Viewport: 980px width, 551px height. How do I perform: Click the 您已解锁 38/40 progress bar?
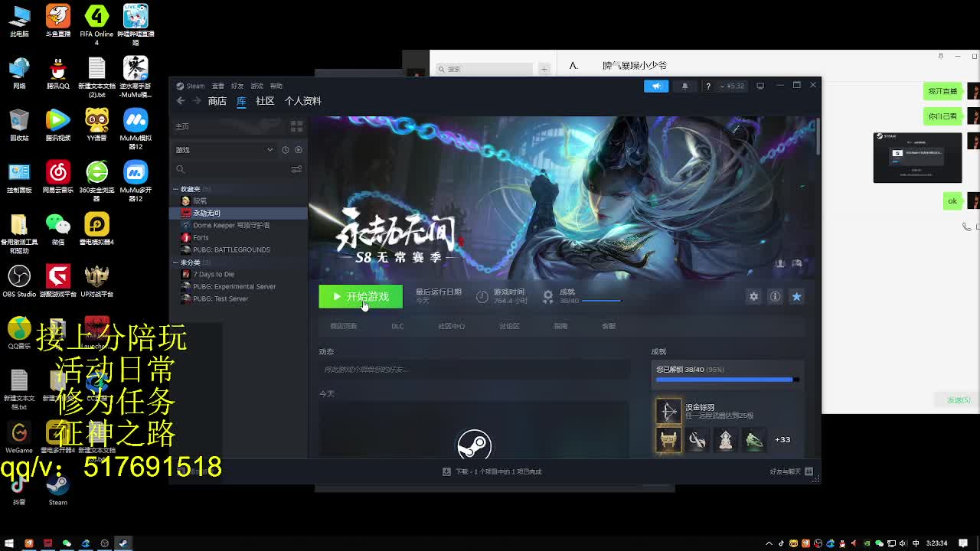(727, 379)
